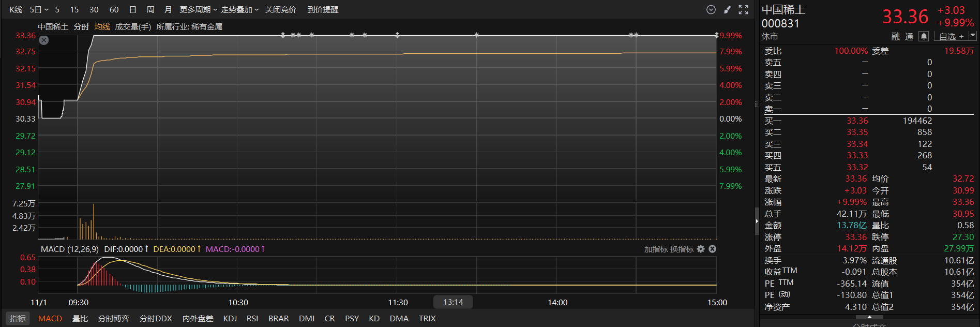Image resolution: width=980 pixels, height=327 pixels.
Task: Enter fullscreen chart view
Action: click(x=743, y=10)
